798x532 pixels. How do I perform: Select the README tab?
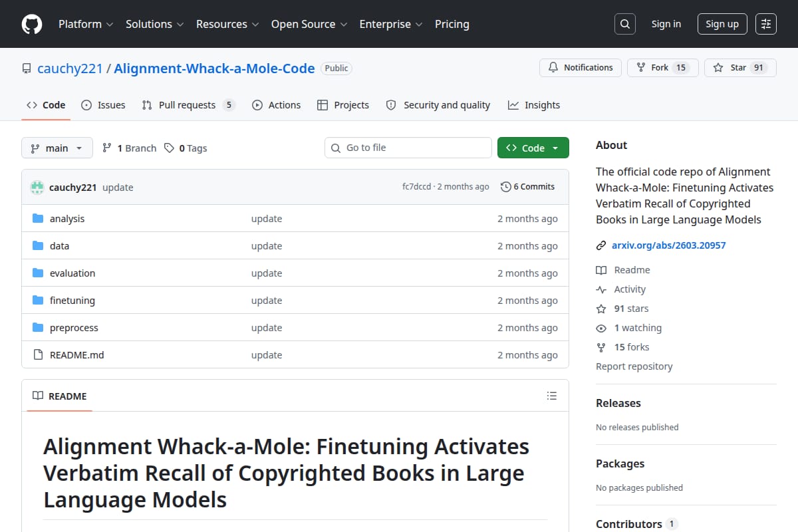(60, 396)
